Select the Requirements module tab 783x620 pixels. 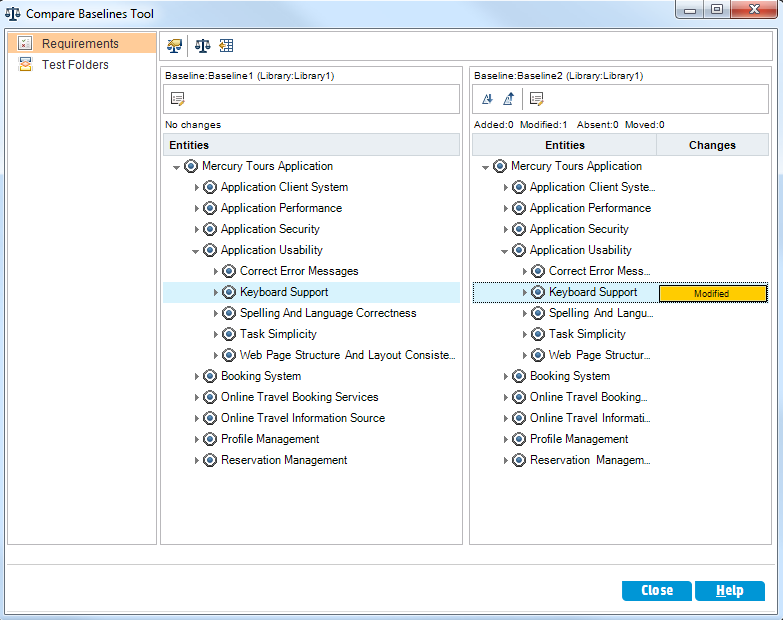[82, 43]
